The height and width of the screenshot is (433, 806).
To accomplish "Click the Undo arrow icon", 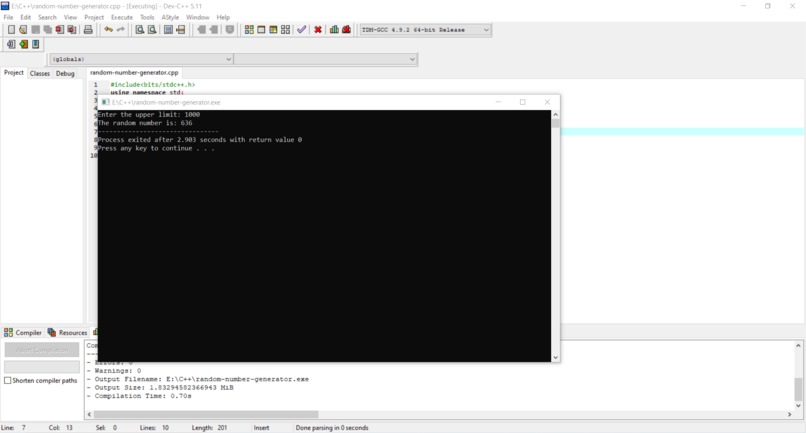I will (x=108, y=30).
